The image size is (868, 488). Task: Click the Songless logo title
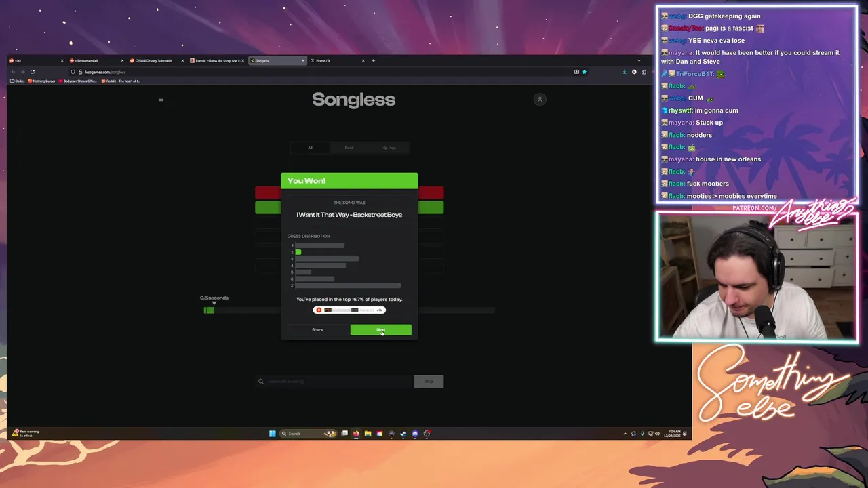click(x=353, y=100)
